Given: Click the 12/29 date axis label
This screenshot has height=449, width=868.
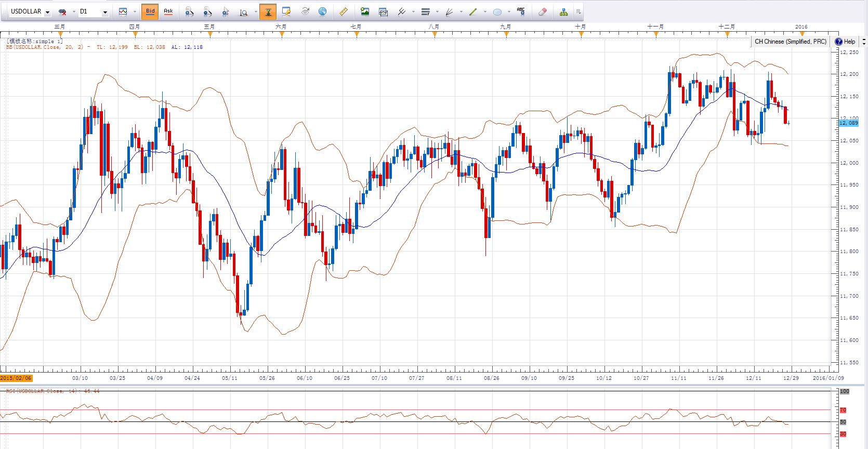Looking at the screenshot, I should [791, 378].
